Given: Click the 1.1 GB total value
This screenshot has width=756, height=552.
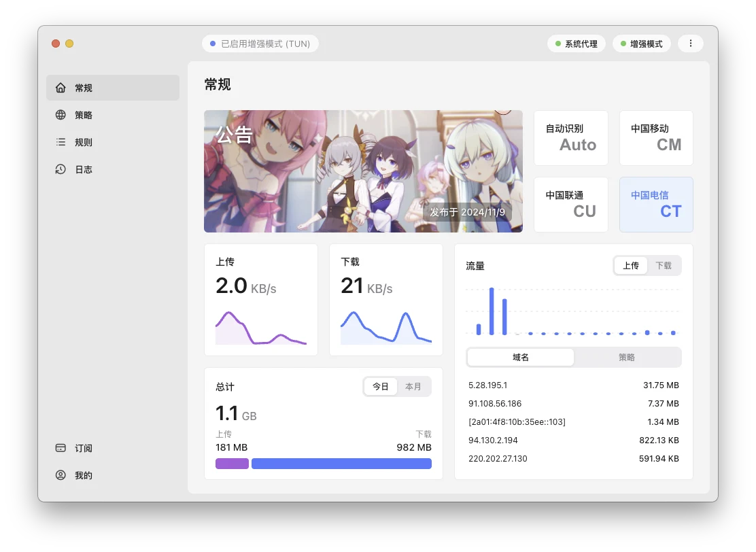Looking at the screenshot, I should 236,413.
